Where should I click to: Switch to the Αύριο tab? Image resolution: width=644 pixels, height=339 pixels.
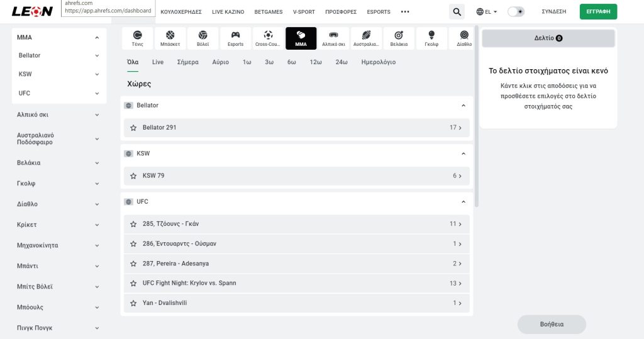coord(221,62)
